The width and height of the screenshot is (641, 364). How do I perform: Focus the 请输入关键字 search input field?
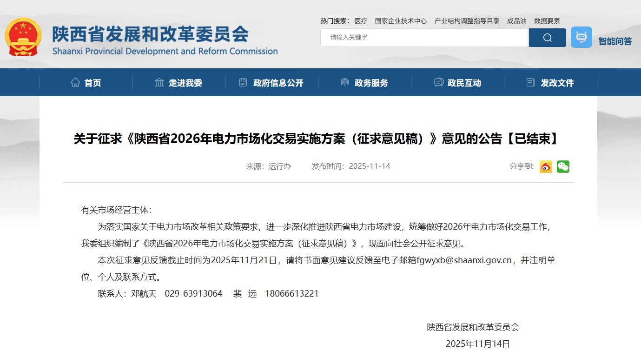pyautogui.click(x=424, y=38)
